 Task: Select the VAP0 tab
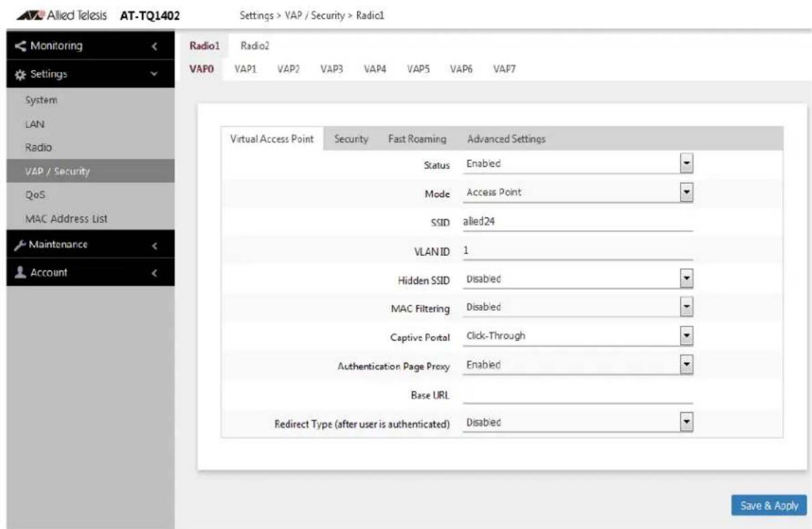(x=201, y=69)
